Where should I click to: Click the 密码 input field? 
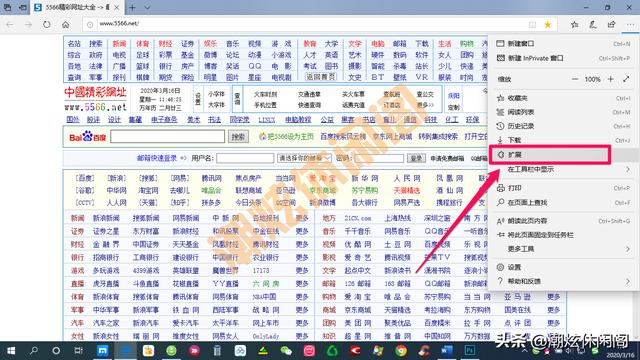(x=379, y=158)
